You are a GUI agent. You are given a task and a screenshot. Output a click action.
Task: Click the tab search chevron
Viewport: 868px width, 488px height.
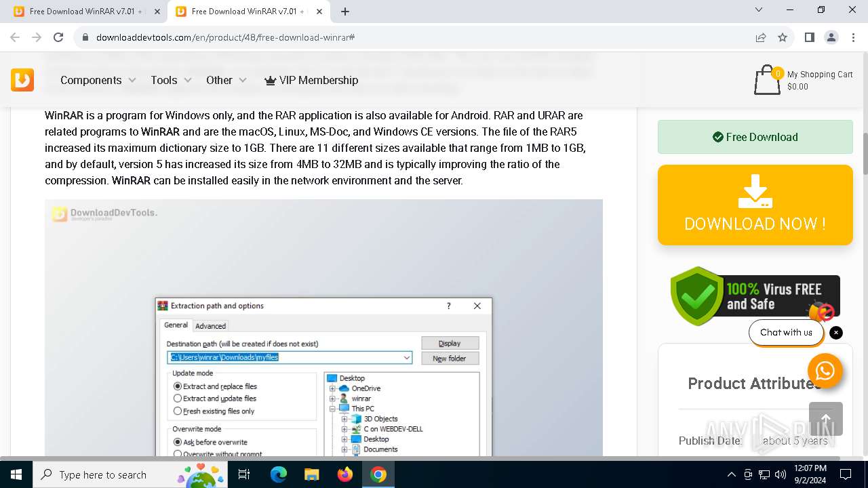click(759, 10)
